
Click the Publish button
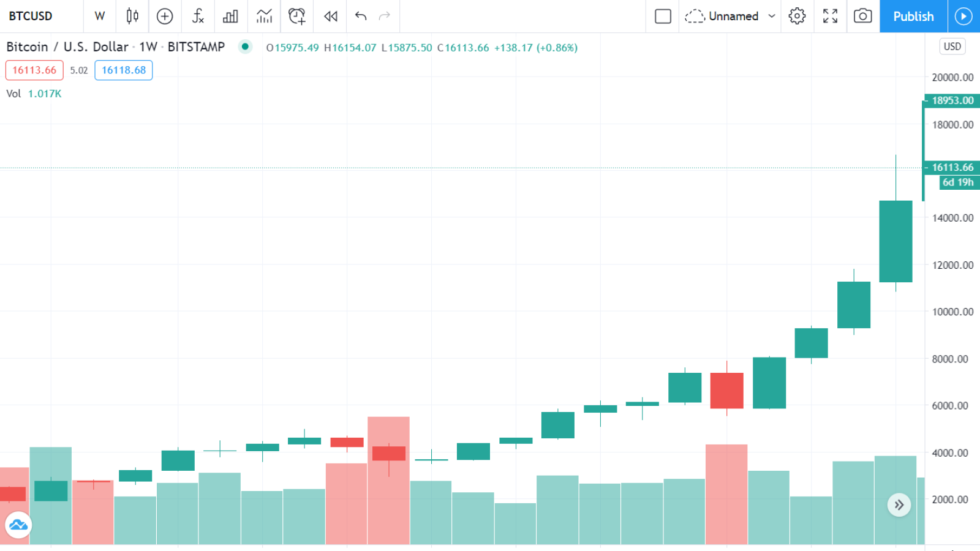(x=913, y=16)
